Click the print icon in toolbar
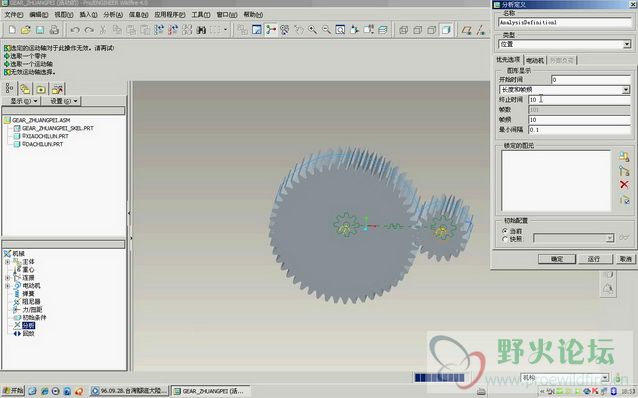638x398 pixels. point(54,30)
